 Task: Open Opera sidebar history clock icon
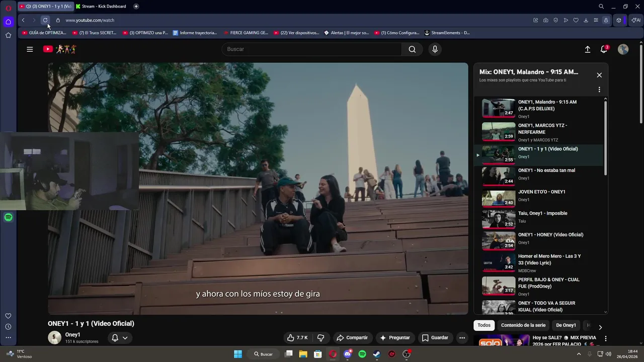click(x=8, y=327)
